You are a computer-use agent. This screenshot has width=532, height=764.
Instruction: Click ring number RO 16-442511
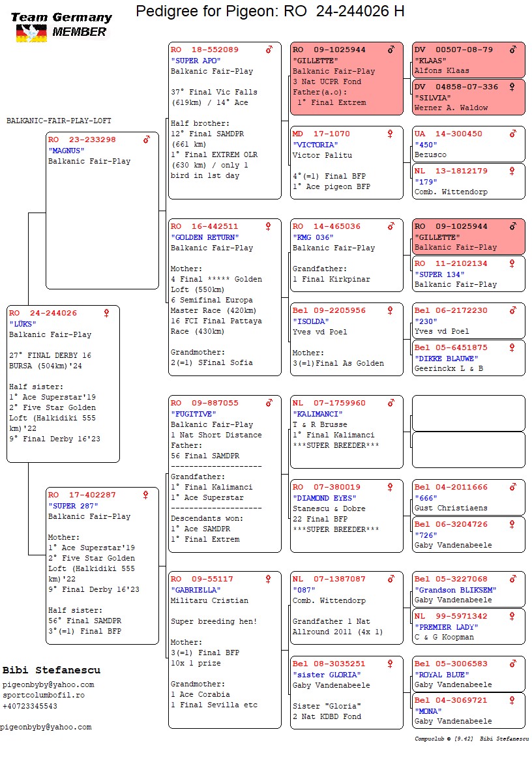click(x=205, y=226)
